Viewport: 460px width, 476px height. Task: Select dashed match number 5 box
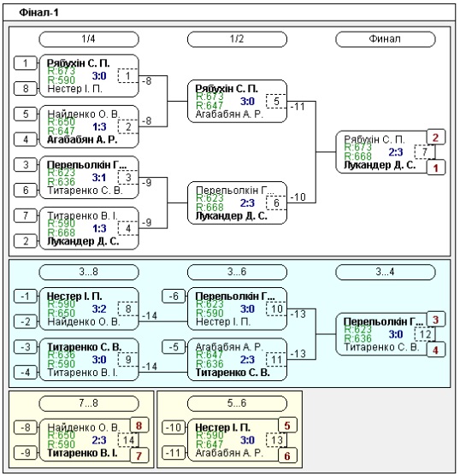(x=276, y=101)
